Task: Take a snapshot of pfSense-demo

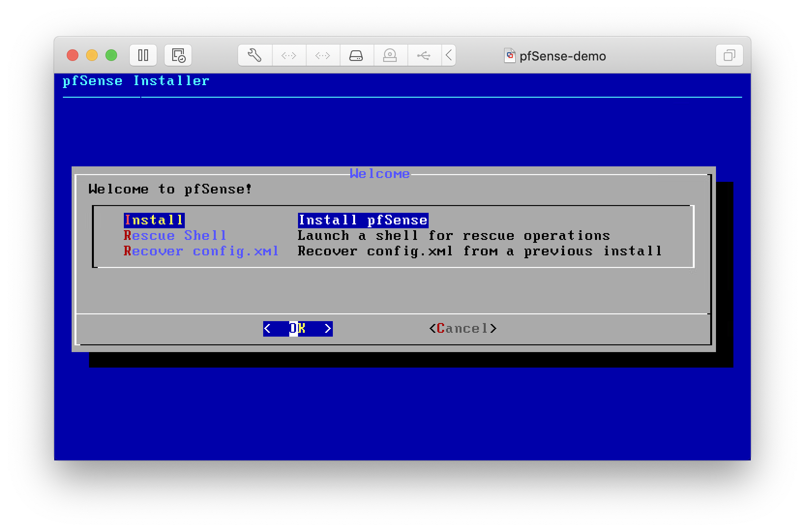Action: pyautogui.click(x=178, y=55)
